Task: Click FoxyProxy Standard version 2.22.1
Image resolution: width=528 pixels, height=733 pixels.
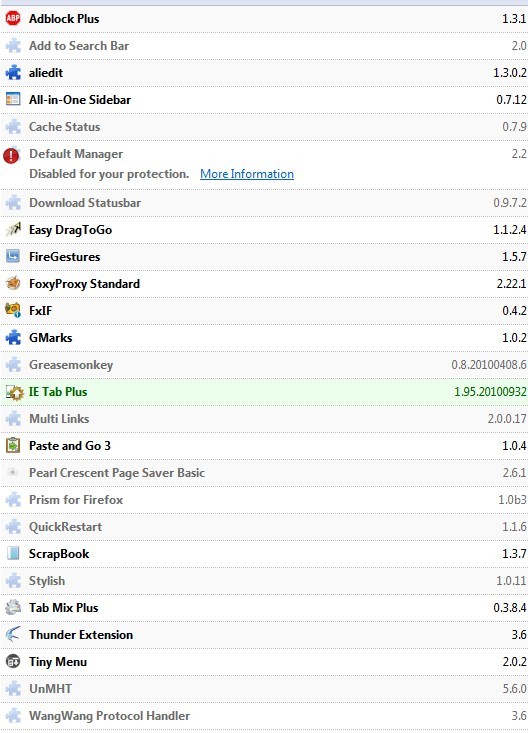Action: pyautogui.click(x=511, y=284)
